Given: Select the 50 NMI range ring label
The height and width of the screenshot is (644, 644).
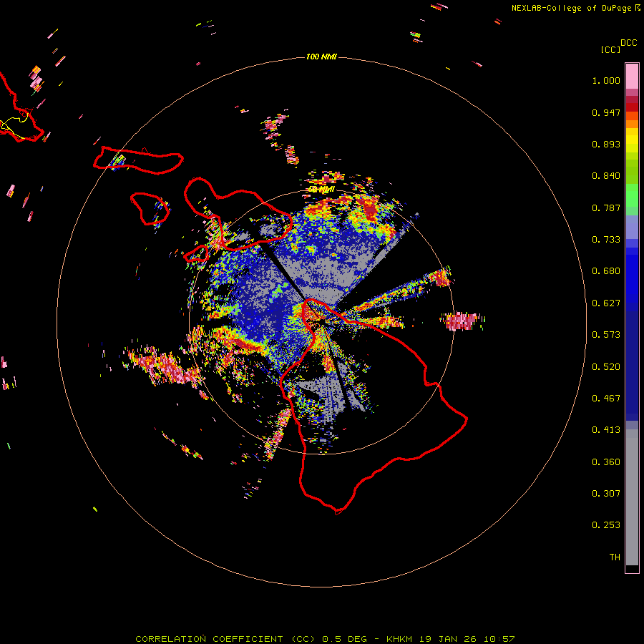Looking at the screenshot, I should point(321,190).
